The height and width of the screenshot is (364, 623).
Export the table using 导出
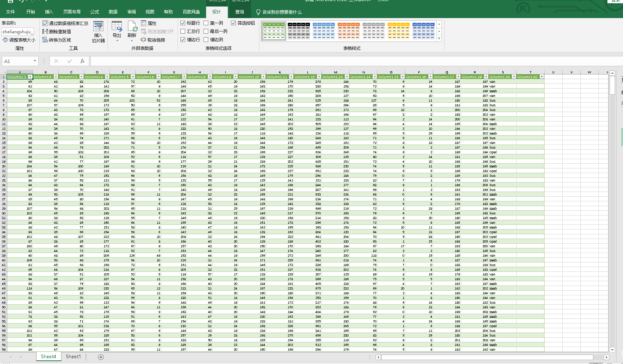coord(116,31)
